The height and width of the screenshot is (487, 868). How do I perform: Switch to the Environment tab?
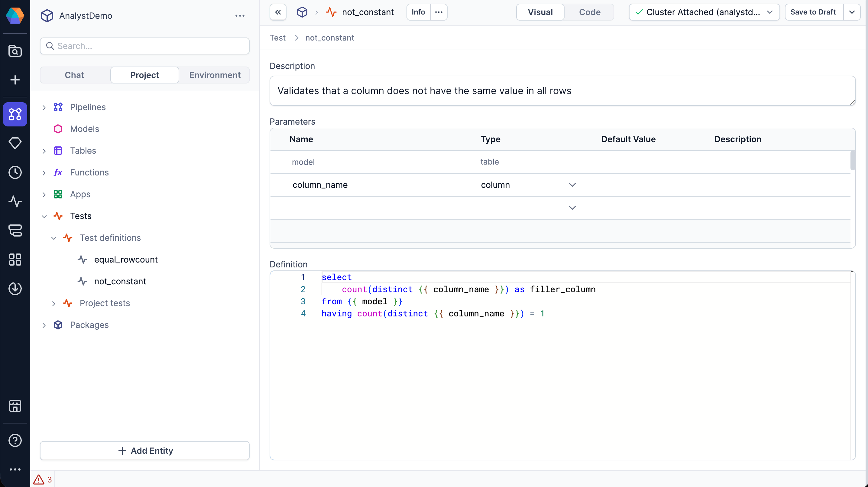coord(215,74)
